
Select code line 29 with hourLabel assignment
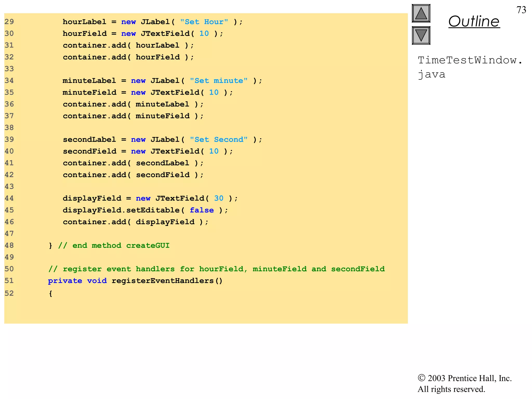point(152,22)
